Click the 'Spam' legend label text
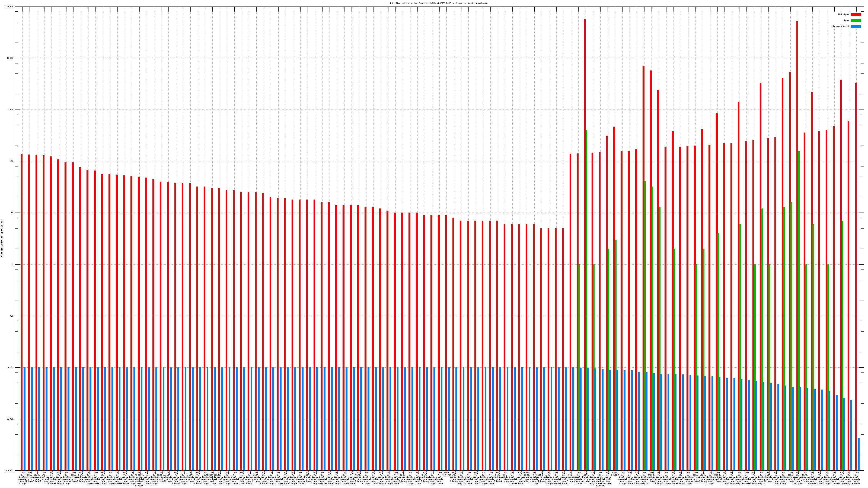The width and height of the screenshot is (868, 488). click(x=846, y=21)
